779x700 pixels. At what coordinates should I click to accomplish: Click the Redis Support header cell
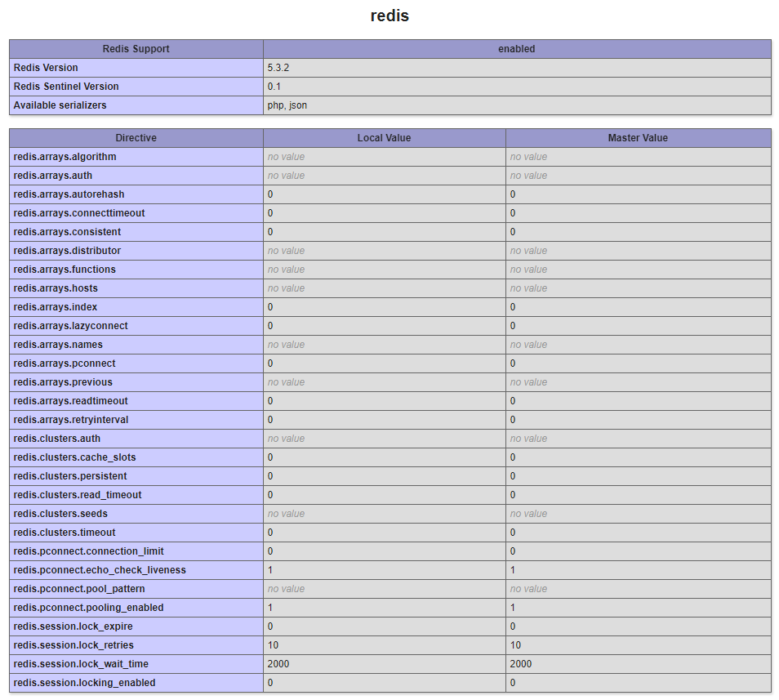pyautogui.click(x=136, y=49)
